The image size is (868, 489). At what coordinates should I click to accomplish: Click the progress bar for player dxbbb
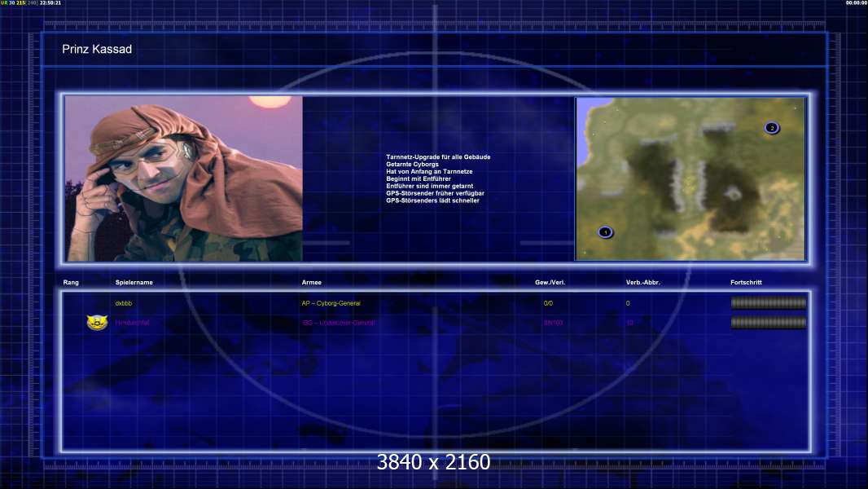pos(769,303)
